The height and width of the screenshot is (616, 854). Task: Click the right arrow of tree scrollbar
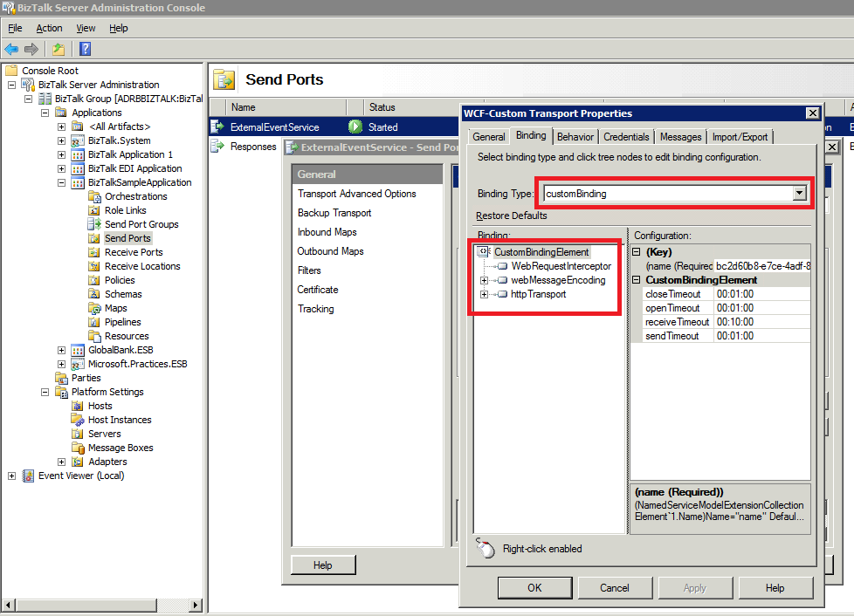tap(196, 605)
